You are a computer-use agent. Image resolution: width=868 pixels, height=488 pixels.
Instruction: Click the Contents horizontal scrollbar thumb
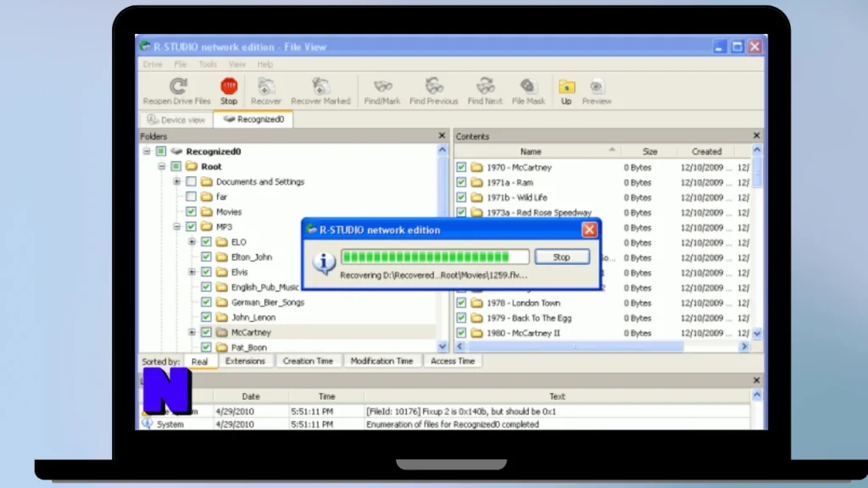pyautogui.click(x=576, y=347)
